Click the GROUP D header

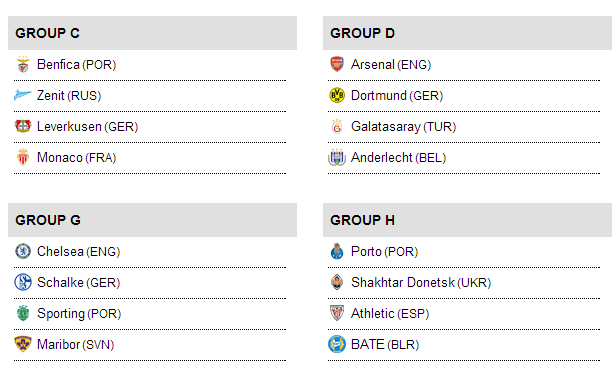click(x=467, y=33)
